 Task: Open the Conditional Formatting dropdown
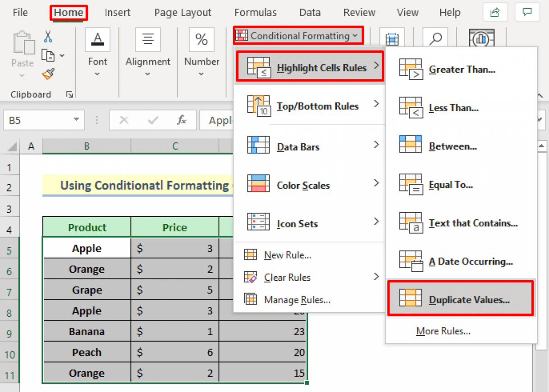298,36
